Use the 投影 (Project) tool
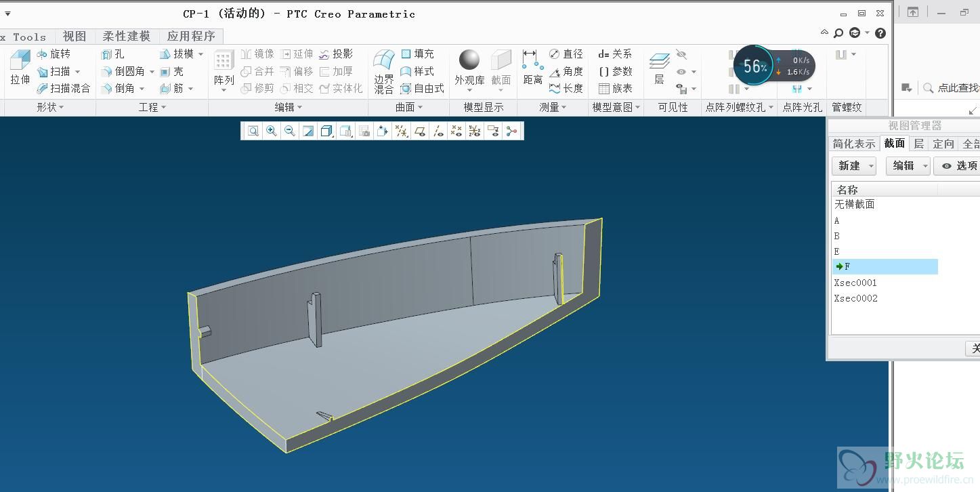 tap(336, 54)
